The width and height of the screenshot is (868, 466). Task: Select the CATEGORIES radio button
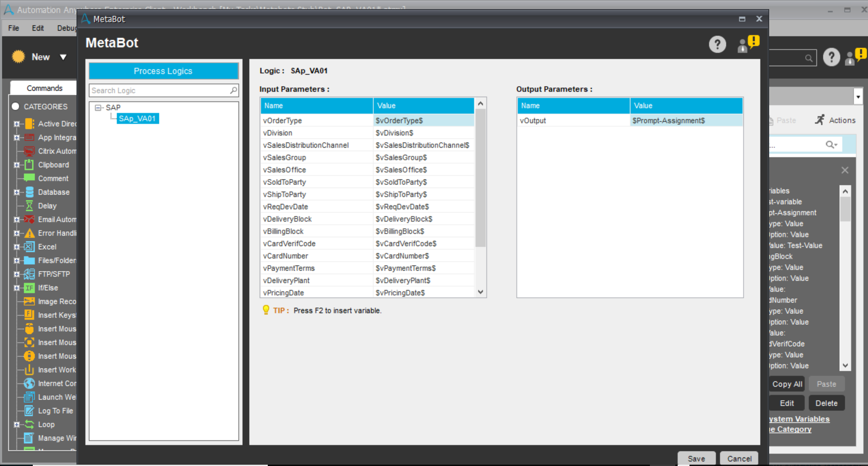pos(15,106)
